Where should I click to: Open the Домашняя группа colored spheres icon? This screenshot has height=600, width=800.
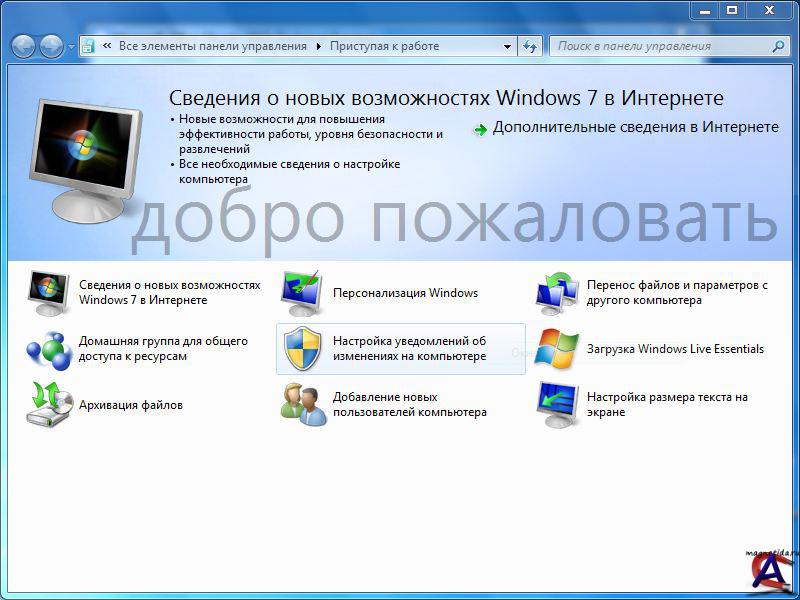point(48,349)
